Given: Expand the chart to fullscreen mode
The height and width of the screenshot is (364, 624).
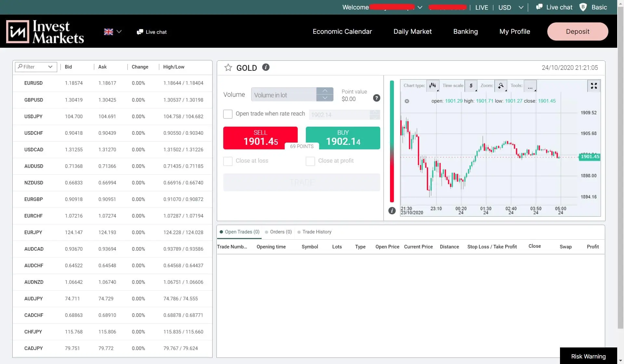Looking at the screenshot, I should pyautogui.click(x=594, y=85).
